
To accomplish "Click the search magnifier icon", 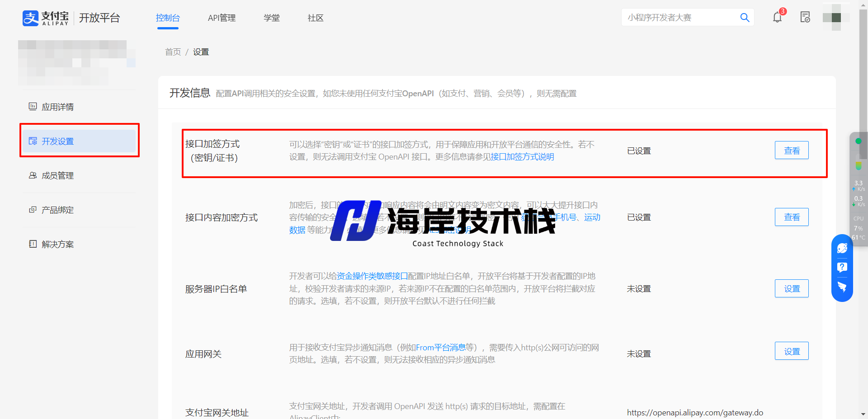I will [745, 18].
